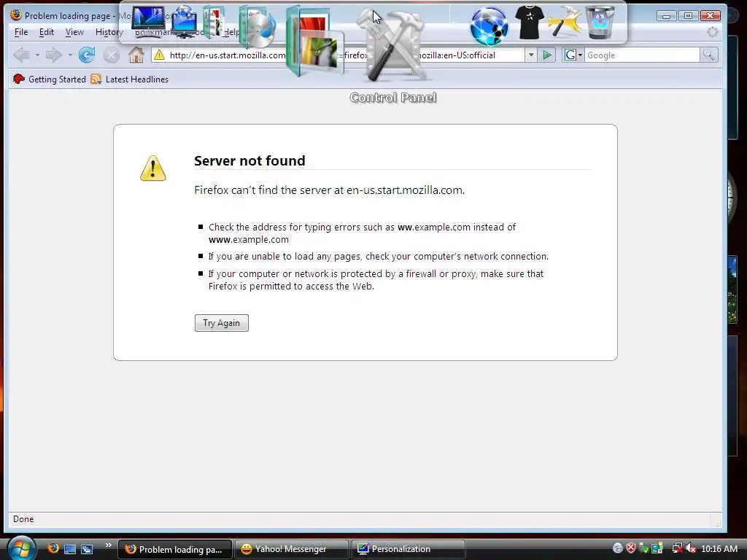The height and width of the screenshot is (560, 747).
Task: Switch to Problem loading page taskbar button
Action: tap(175, 549)
